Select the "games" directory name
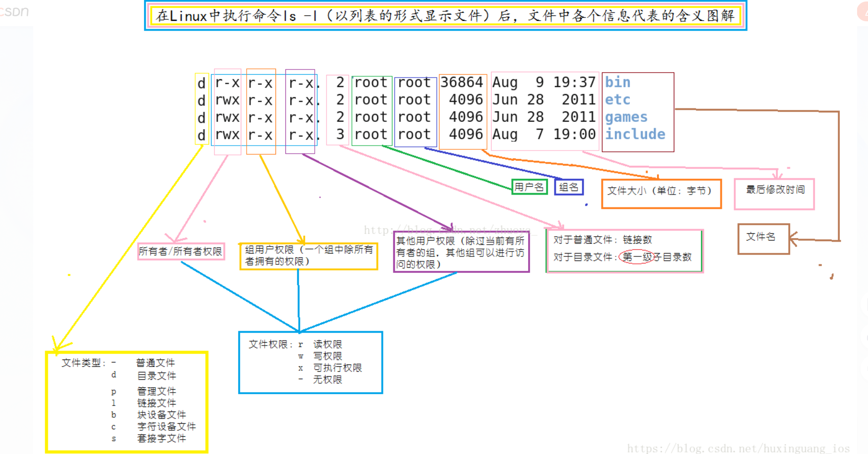The width and height of the screenshot is (868, 454). point(626,117)
